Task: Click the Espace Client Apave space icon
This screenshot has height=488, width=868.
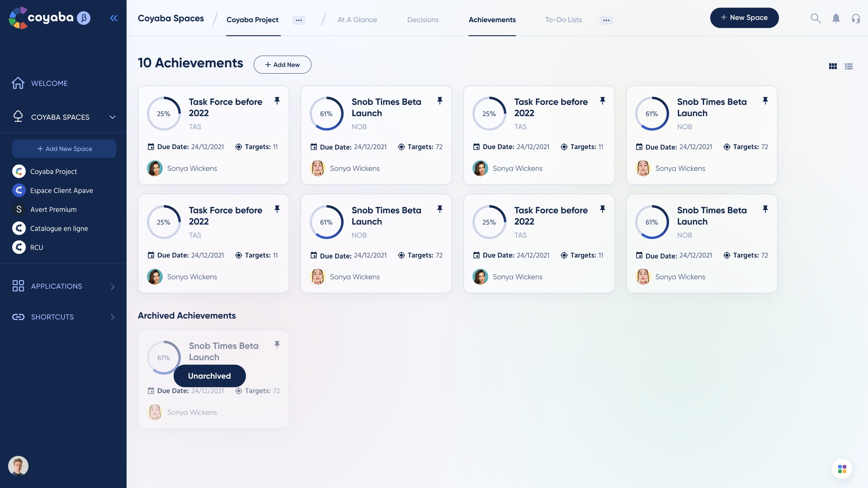Action: pyautogui.click(x=19, y=190)
